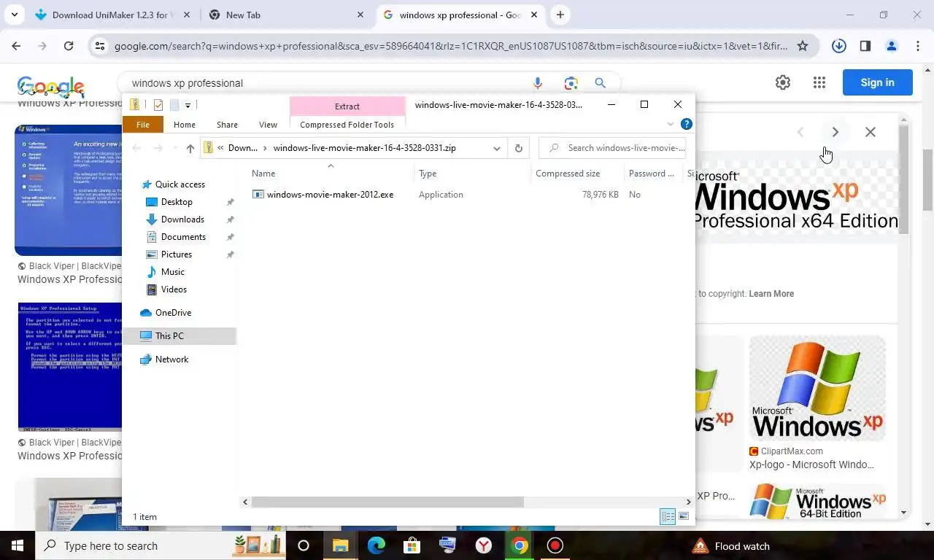Select the Extract contextual tab header
This screenshot has width=934, height=560.
pos(347,106)
